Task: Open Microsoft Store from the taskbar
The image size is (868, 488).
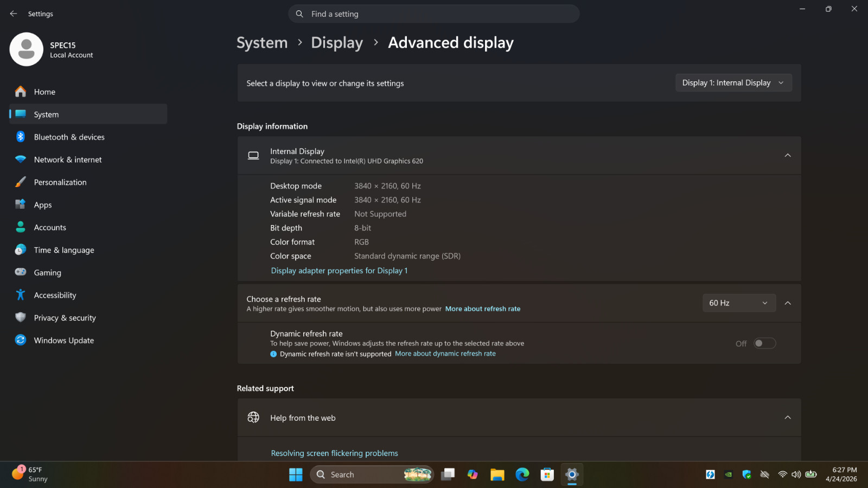Action: click(547, 474)
